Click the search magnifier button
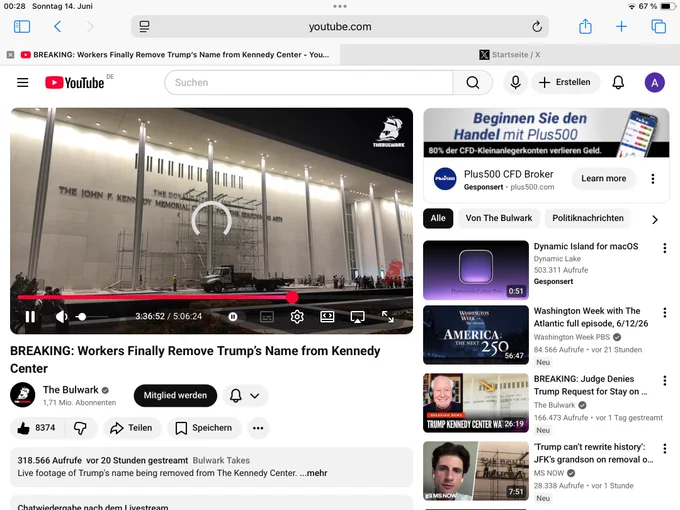 473,82
